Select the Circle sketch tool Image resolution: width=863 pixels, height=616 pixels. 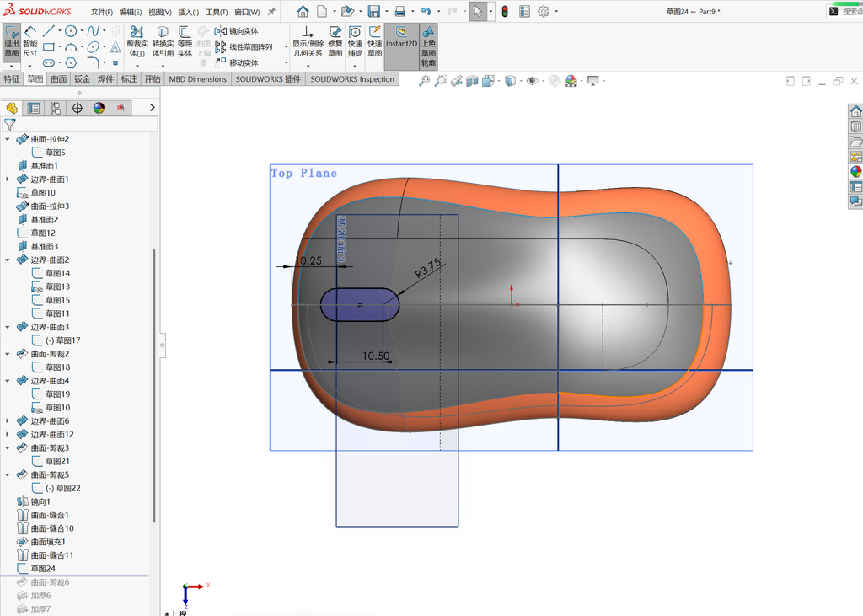[71, 31]
